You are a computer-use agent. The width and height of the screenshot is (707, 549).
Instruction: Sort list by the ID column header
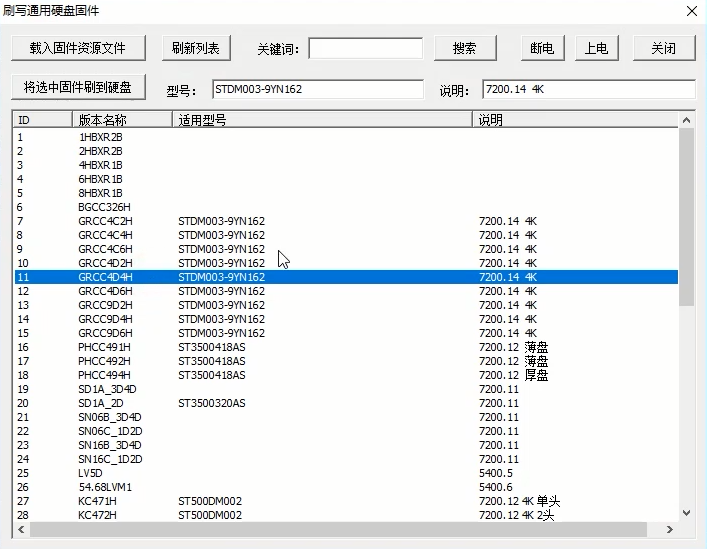tap(42, 120)
